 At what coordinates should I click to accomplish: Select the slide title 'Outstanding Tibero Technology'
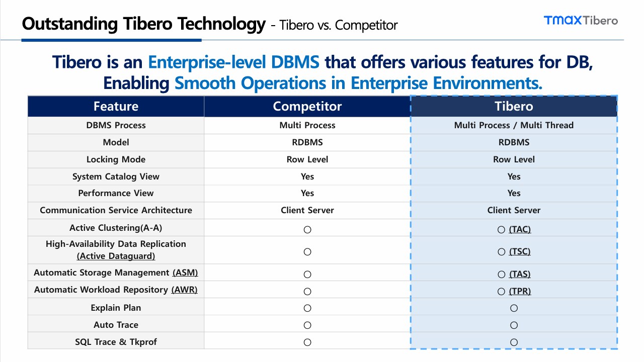click(x=143, y=24)
